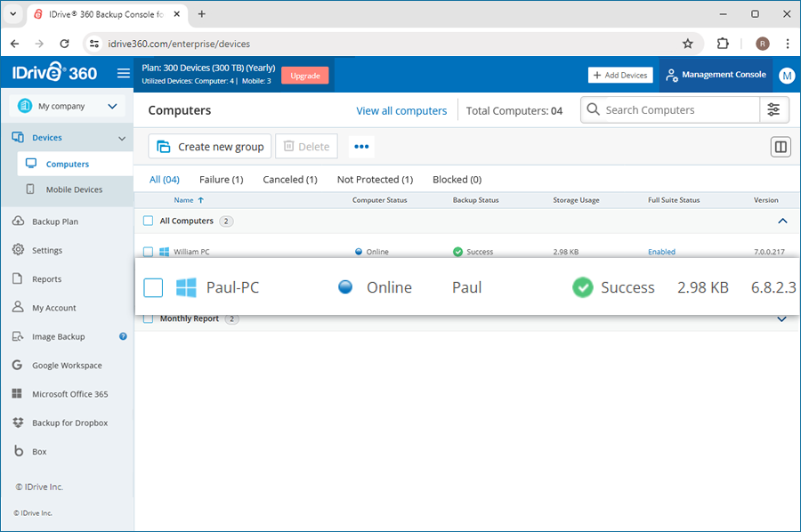This screenshot has width=801, height=532.
Task: Click the browser address bar URL
Action: (179, 44)
